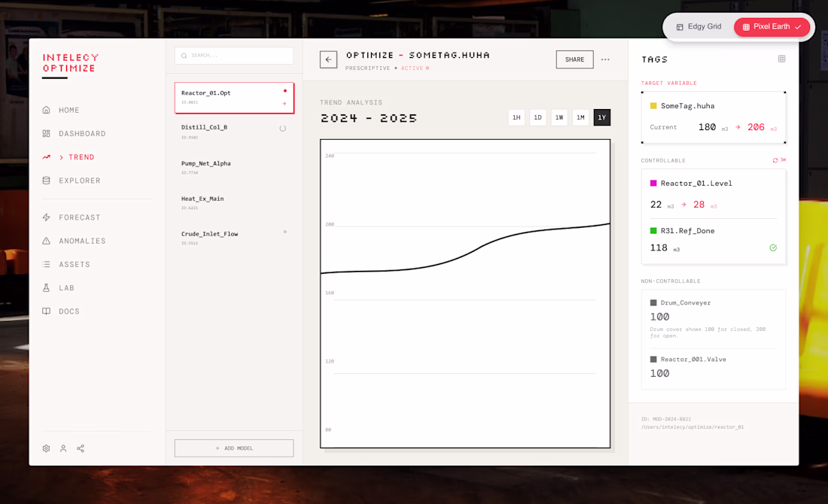Click the yellow SomeTag.huha color swatch

653,105
